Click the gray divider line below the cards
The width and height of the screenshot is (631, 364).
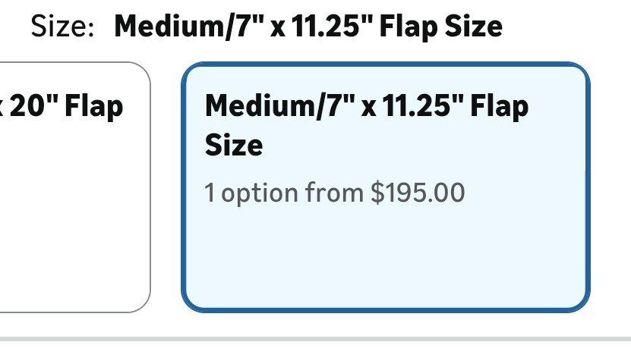315,339
